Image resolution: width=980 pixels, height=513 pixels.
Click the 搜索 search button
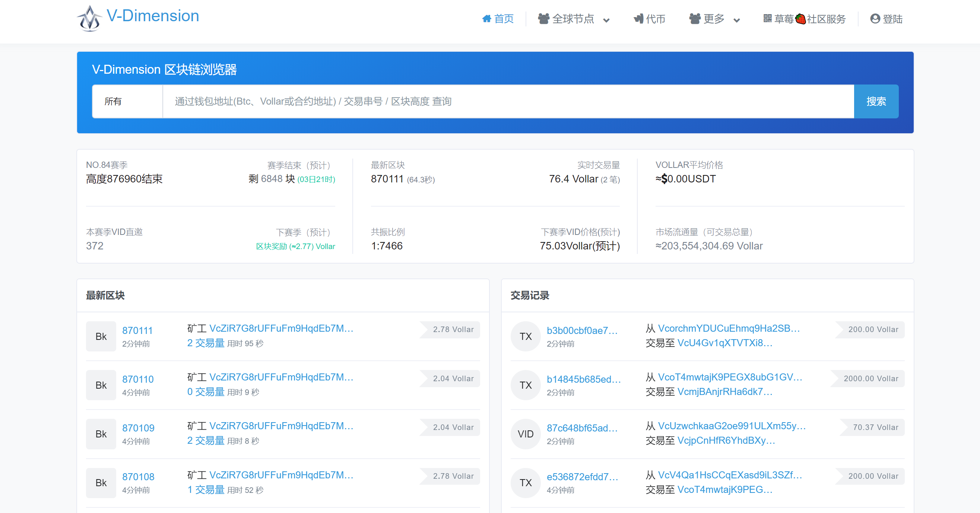[876, 101]
